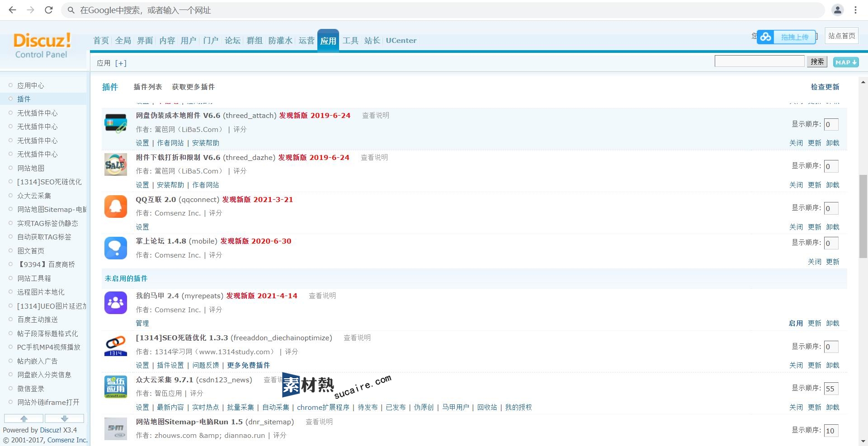The width and height of the screenshot is (868, 446).
Task: Click the 检查更新 link
Action: coord(825,87)
